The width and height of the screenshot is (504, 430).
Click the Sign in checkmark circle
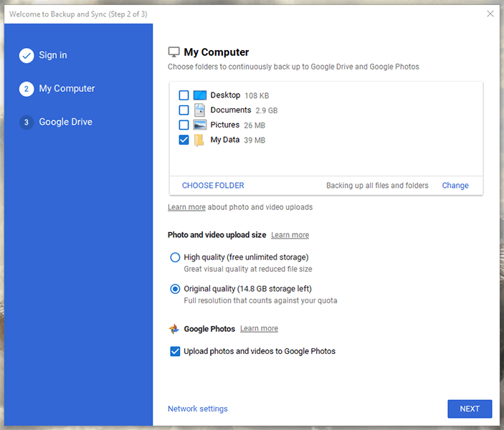pyautogui.click(x=27, y=56)
